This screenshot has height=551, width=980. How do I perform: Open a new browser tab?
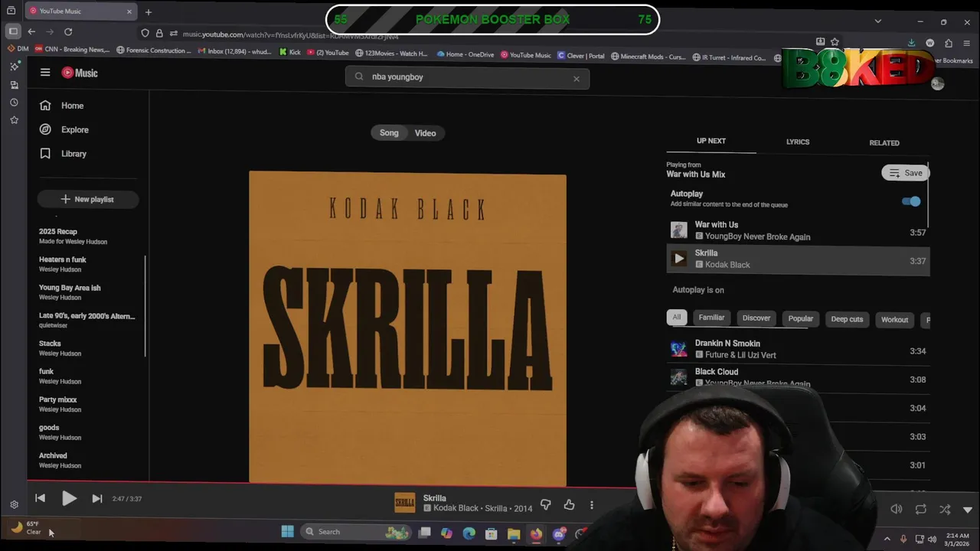149,11
